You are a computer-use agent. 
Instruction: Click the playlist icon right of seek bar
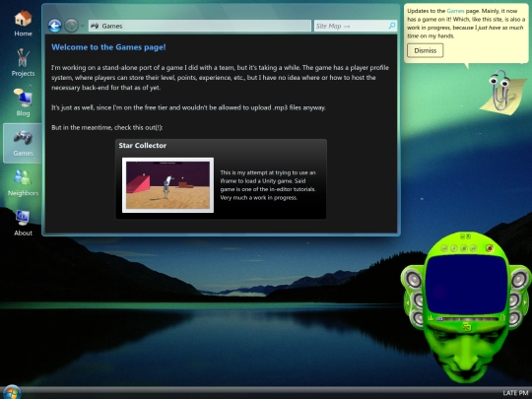pyautogui.click(x=503, y=318)
